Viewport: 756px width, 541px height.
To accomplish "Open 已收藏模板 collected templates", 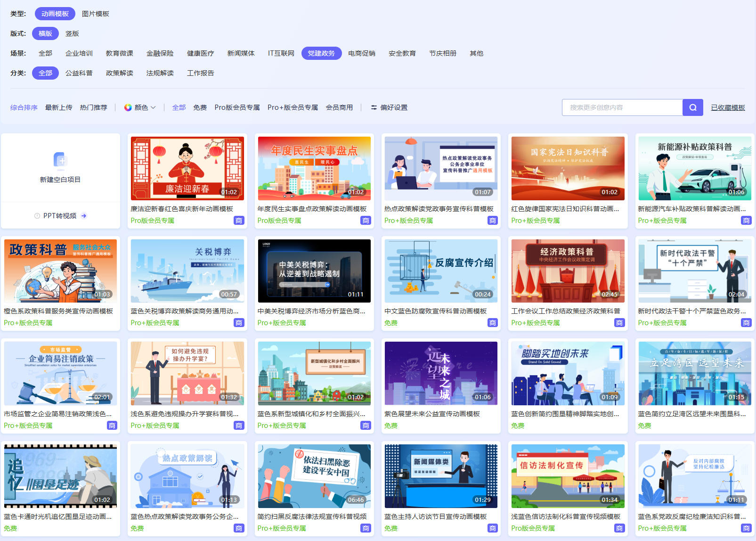I will coord(728,107).
